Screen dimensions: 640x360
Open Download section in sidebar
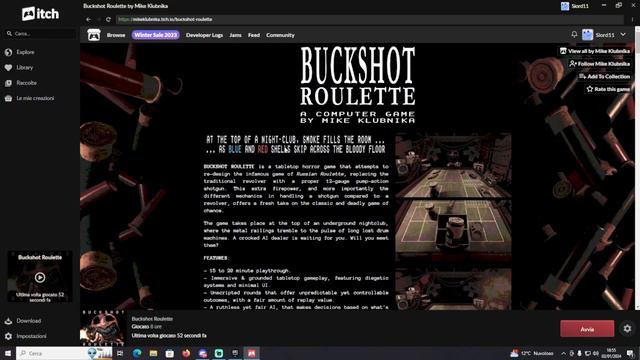coord(29,321)
